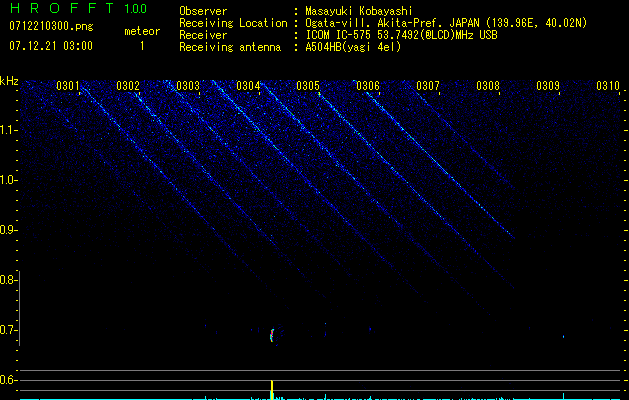
Task: Click the bright meteor echo near 0.7 kHz
Action: coord(272,335)
